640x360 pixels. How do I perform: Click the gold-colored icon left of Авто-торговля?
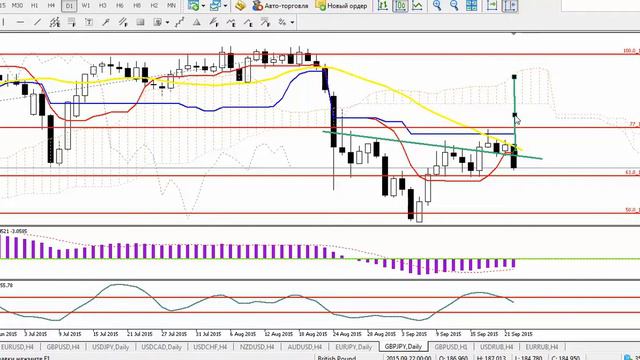[x=240, y=6]
